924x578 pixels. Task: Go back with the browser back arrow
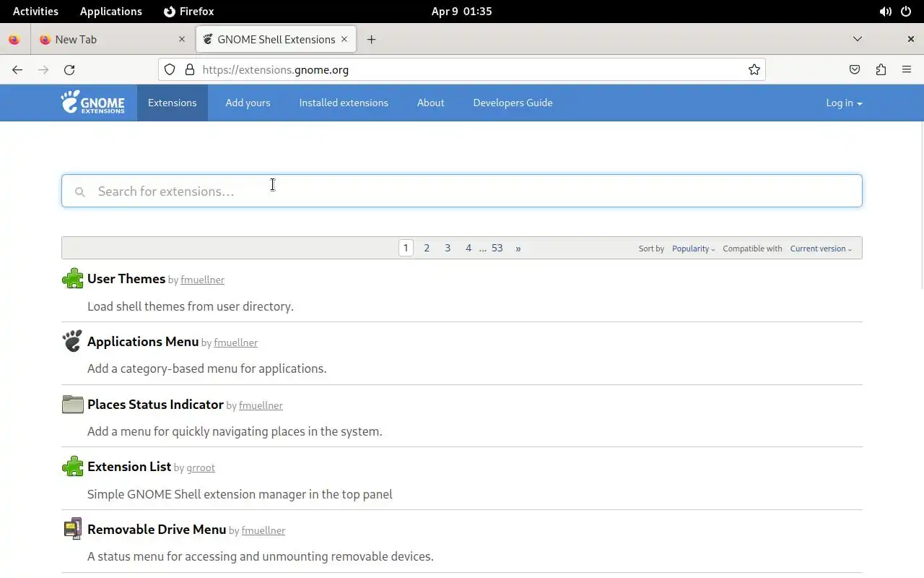tap(17, 69)
